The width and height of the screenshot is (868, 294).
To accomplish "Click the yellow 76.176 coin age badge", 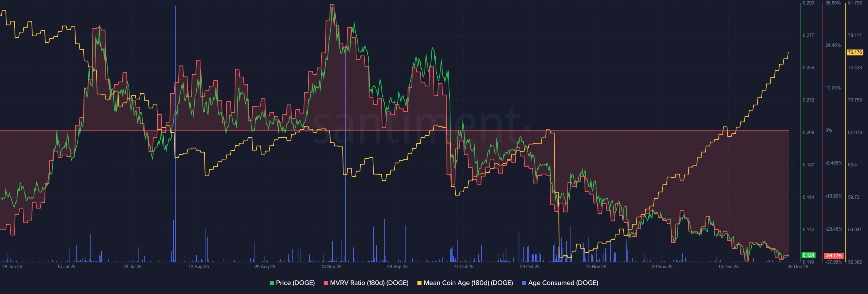I will pyautogui.click(x=854, y=52).
